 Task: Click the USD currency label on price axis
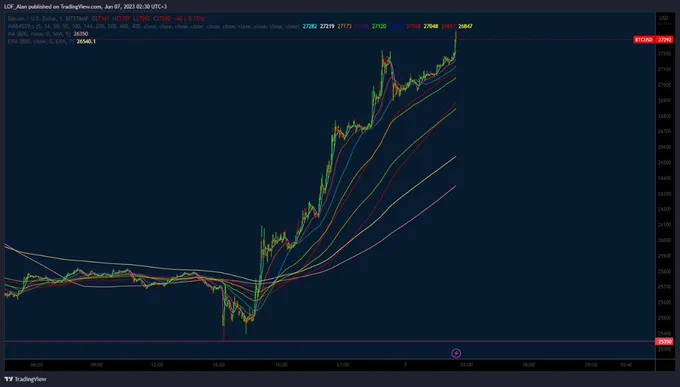tap(664, 18)
